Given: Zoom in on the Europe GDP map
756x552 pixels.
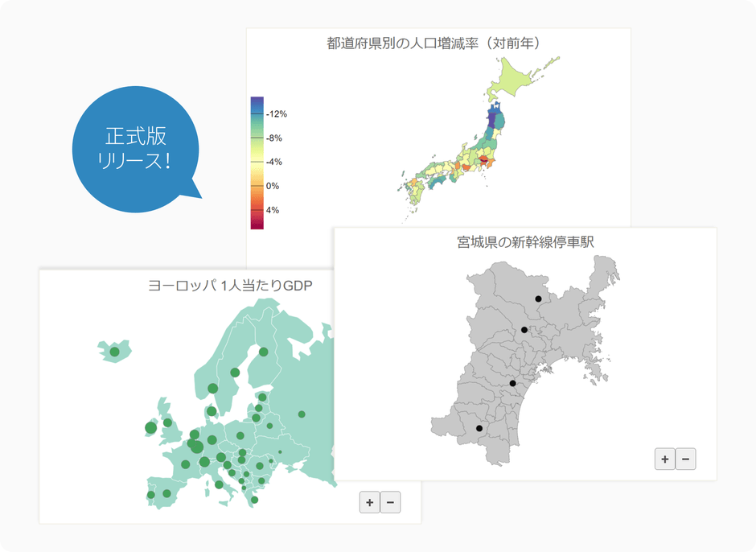Looking at the screenshot, I should [x=369, y=501].
